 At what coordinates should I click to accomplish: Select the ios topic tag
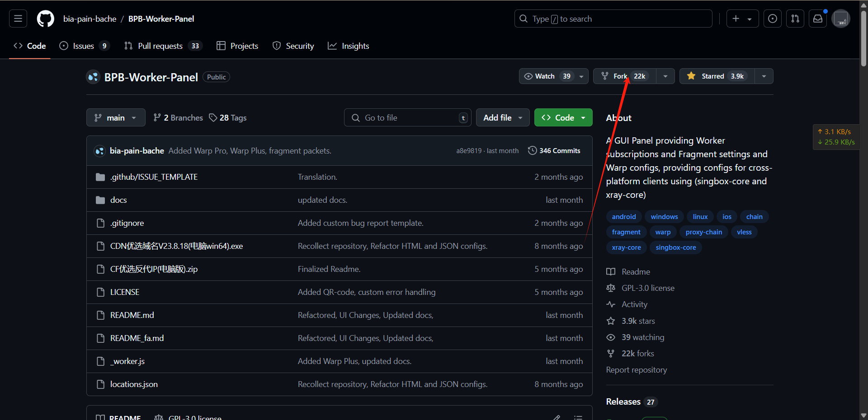click(727, 217)
